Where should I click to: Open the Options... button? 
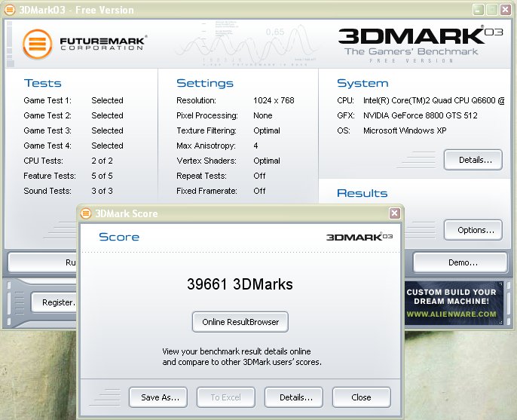point(473,230)
